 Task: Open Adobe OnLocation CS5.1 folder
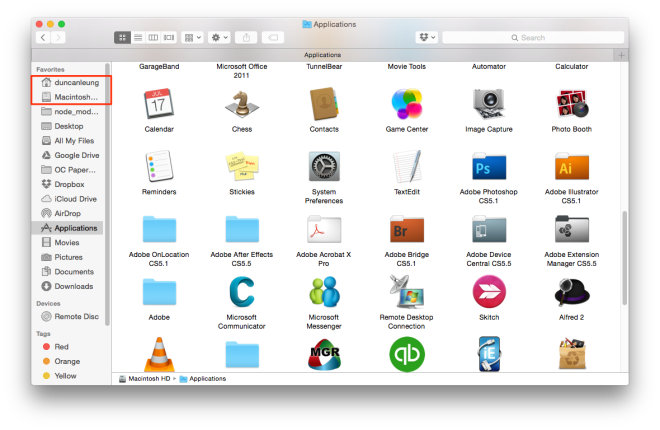pyautogui.click(x=159, y=229)
